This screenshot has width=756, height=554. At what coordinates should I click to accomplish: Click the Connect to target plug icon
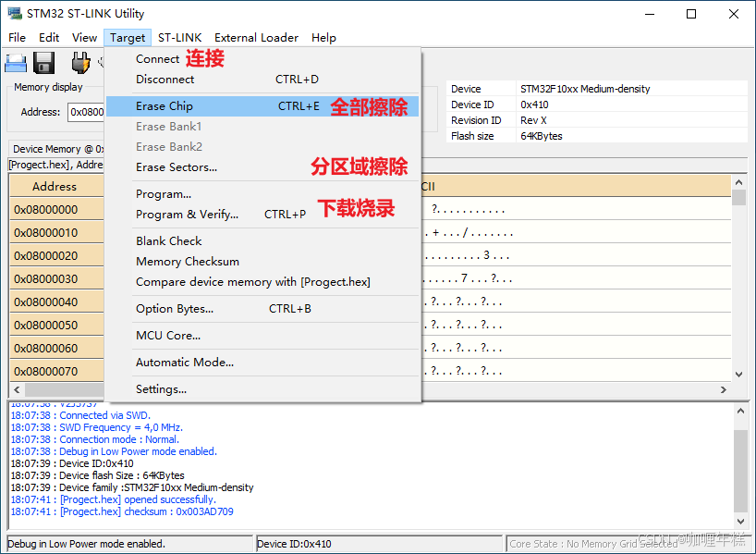point(80,63)
